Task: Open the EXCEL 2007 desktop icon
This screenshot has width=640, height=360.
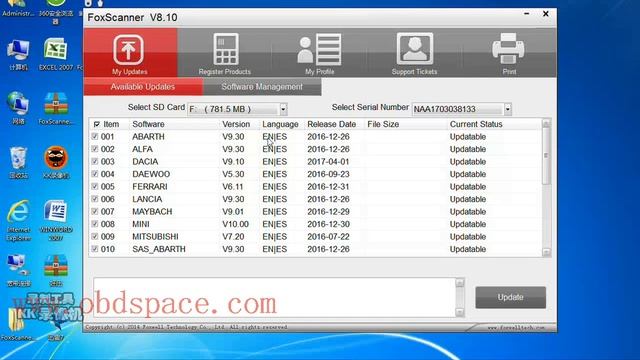Action: pos(56,54)
